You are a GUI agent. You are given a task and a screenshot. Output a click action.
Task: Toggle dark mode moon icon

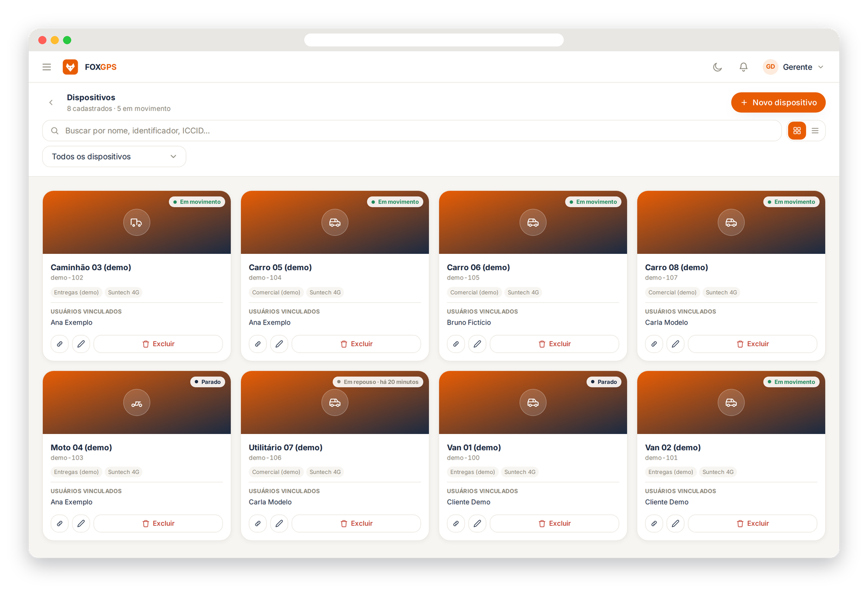coord(717,67)
